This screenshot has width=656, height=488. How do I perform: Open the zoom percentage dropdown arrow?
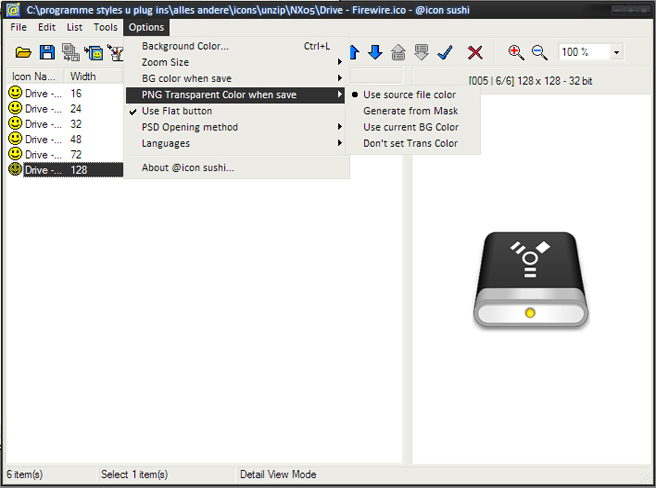(616, 53)
